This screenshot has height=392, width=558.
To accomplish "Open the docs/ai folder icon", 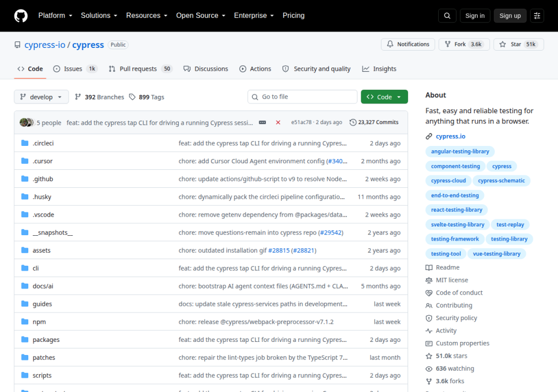I will [x=25, y=286].
